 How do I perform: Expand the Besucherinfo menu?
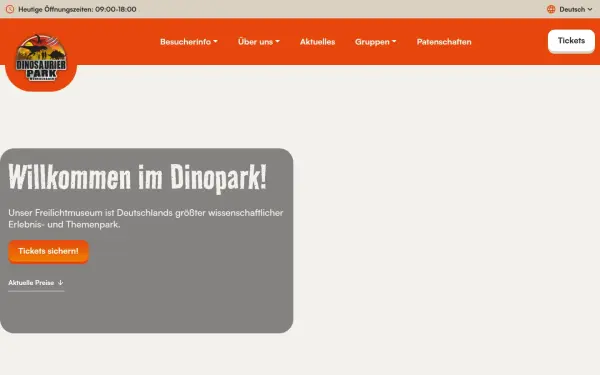189,42
